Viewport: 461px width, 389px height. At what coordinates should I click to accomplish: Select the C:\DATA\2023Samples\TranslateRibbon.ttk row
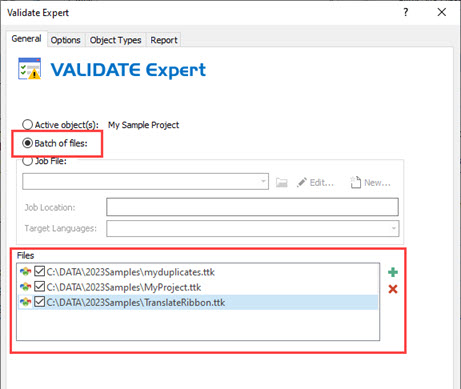(198, 302)
